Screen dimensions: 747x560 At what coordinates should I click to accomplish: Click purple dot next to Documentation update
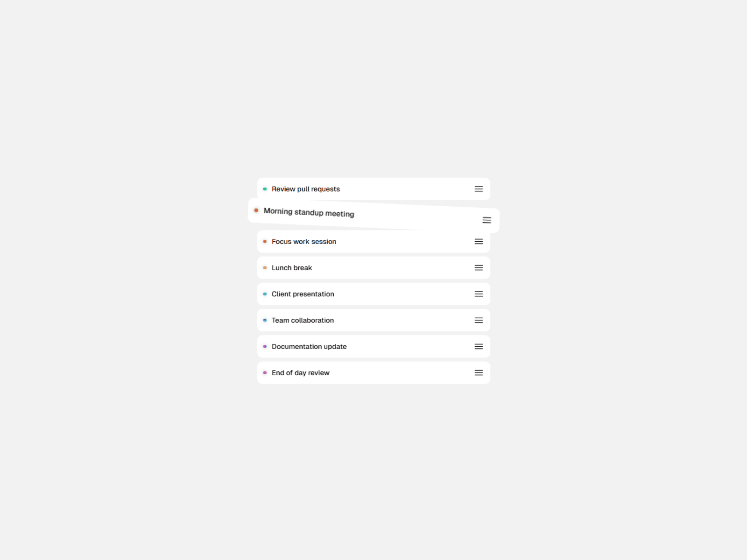[265, 347]
